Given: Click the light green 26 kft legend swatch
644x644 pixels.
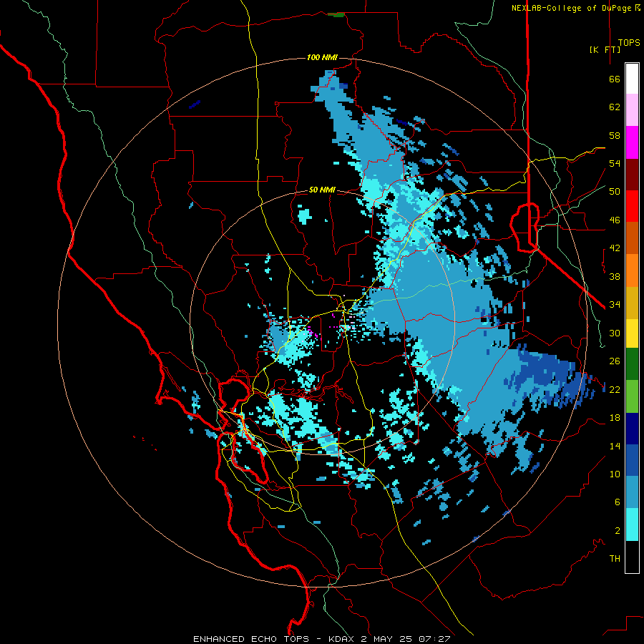Looking at the screenshot, I should 632,396.
